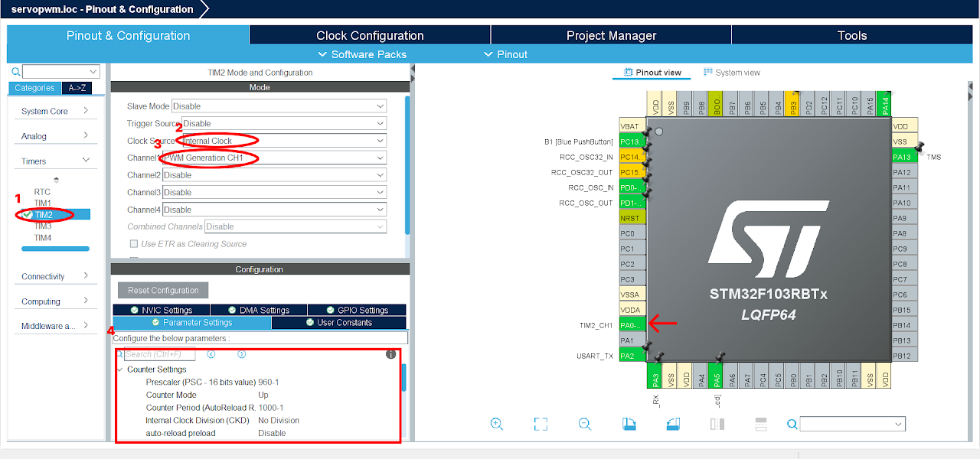Image resolution: width=980 pixels, height=459 pixels.
Task: Rotate the chip counter-clockwise
Action: tap(674, 424)
